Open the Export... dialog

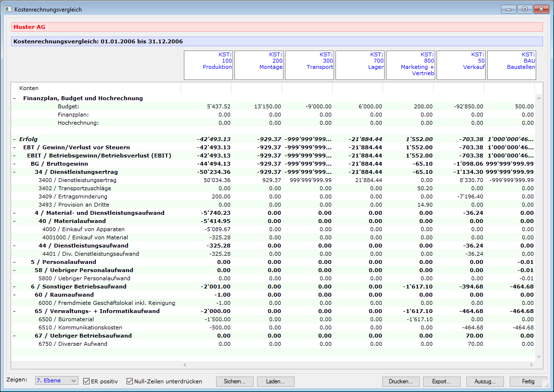click(x=441, y=381)
